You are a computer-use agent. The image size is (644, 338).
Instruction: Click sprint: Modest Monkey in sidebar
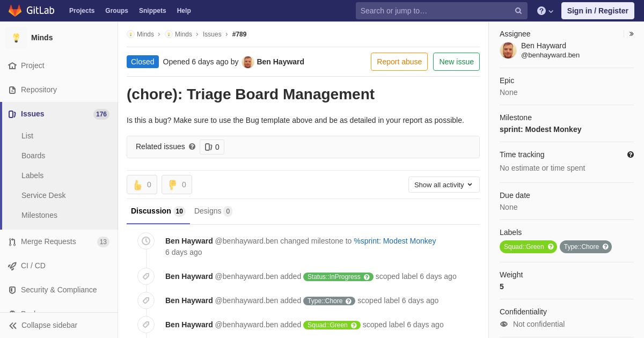coord(540,129)
